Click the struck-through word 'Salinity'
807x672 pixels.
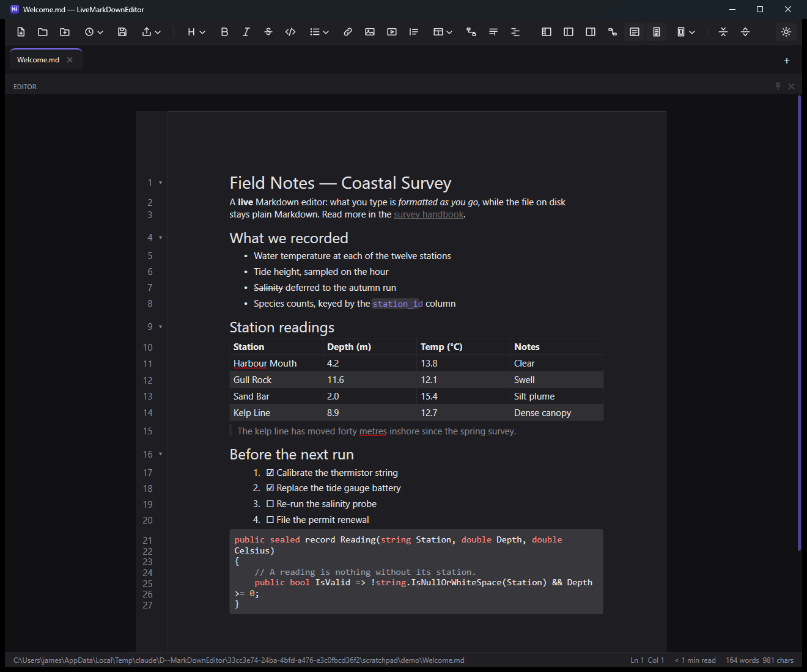(x=268, y=288)
